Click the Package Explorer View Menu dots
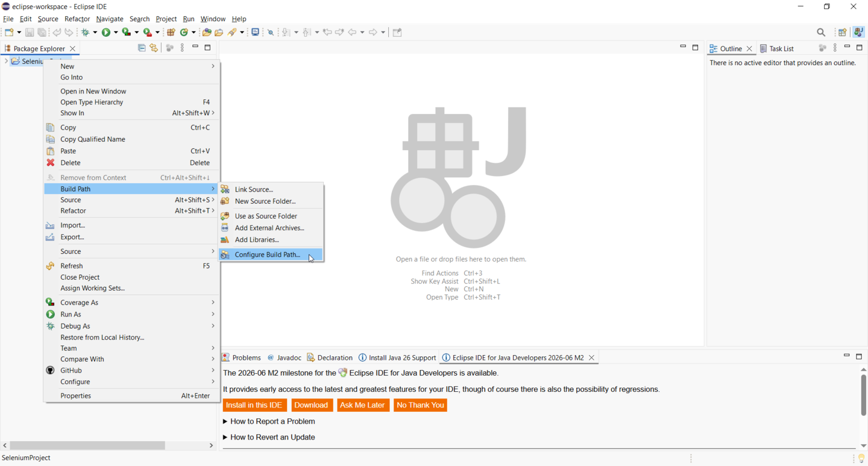The image size is (868, 466). click(182, 48)
